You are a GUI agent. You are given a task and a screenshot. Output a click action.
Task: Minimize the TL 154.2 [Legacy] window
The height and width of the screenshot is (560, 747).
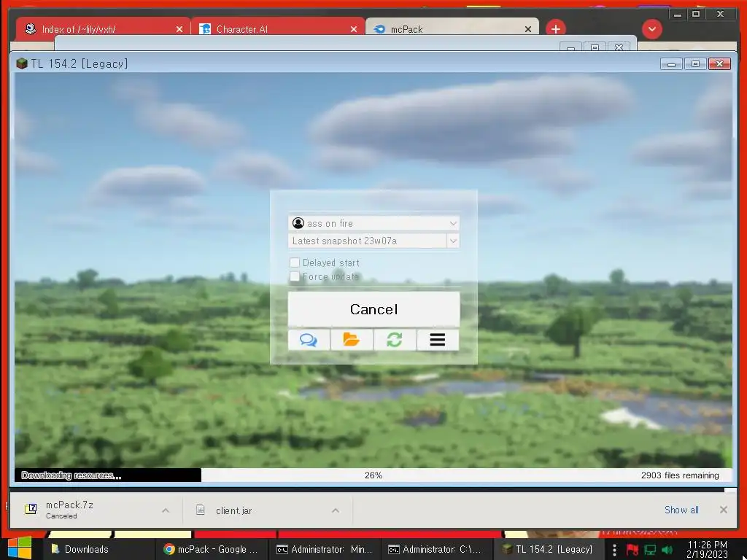[x=671, y=63]
